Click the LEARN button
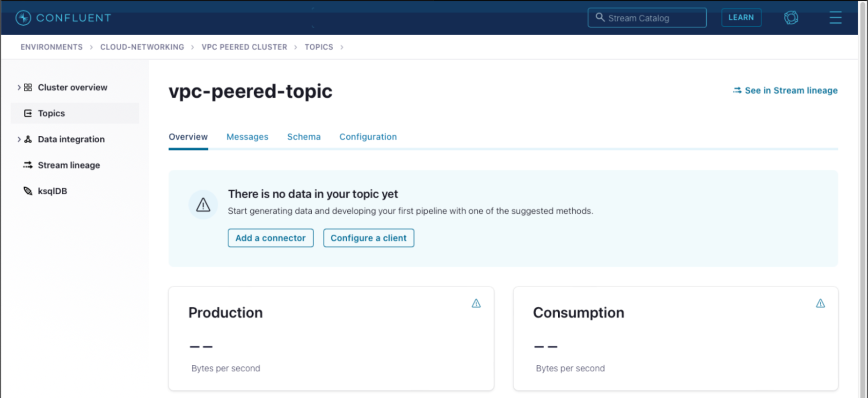This screenshot has width=868, height=398. pos(741,18)
